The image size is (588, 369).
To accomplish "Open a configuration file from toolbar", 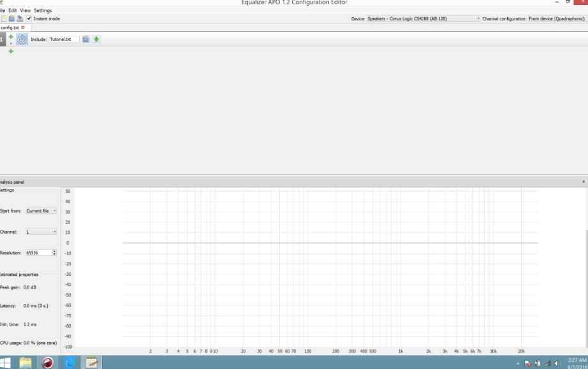I will (11, 19).
